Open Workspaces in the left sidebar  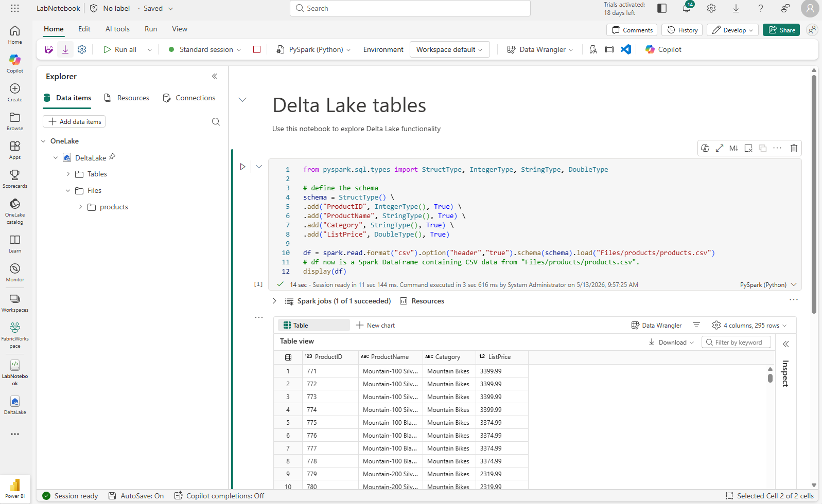coord(15,303)
